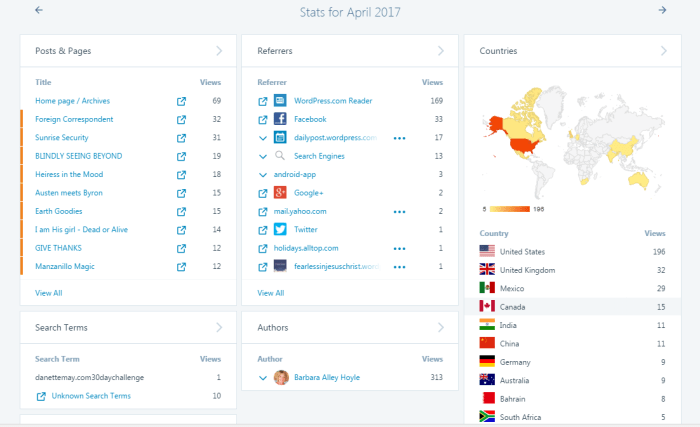Click View All under Posts & Pages
Screen dimensions: 700x427
49,293
